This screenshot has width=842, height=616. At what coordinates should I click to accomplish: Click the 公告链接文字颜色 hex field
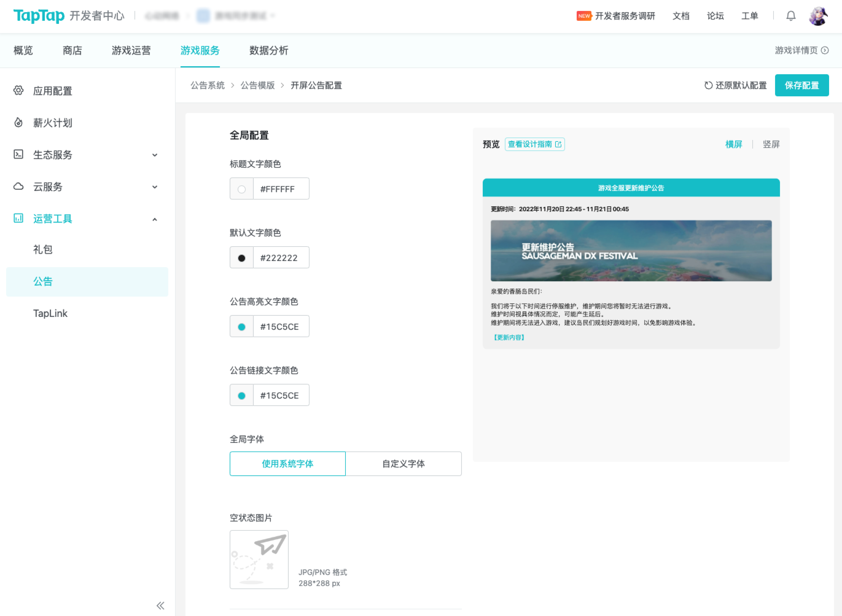pyautogui.click(x=281, y=395)
